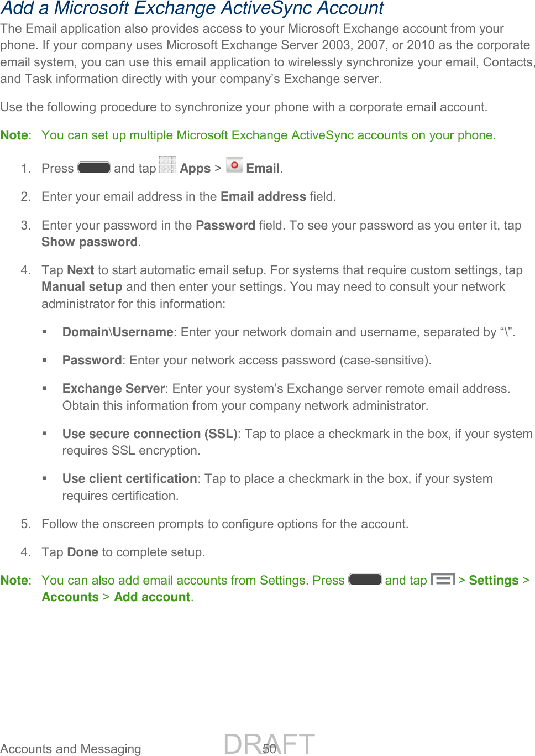The image size is (535, 756).
Task: Click the bold "Done" word
Action: (x=82, y=552)
